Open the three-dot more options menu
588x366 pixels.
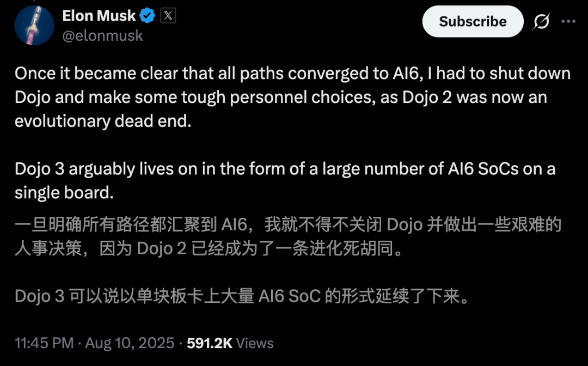click(x=568, y=22)
